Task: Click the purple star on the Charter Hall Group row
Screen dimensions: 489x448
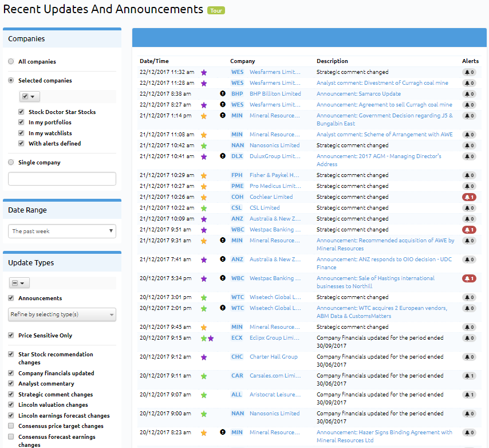Action: (x=204, y=357)
